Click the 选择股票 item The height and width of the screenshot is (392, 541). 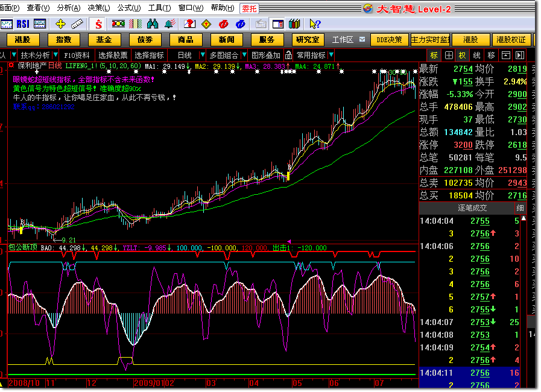[x=113, y=55]
